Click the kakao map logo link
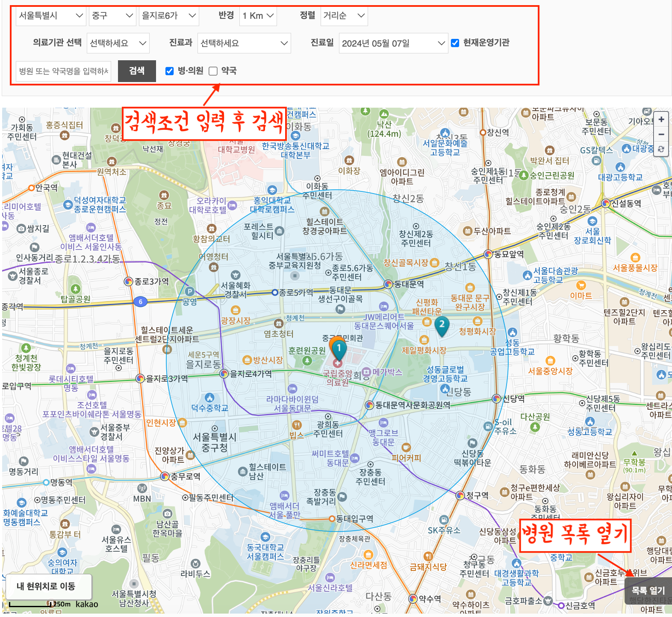The height and width of the screenshot is (617, 672). [x=87, y=604]
